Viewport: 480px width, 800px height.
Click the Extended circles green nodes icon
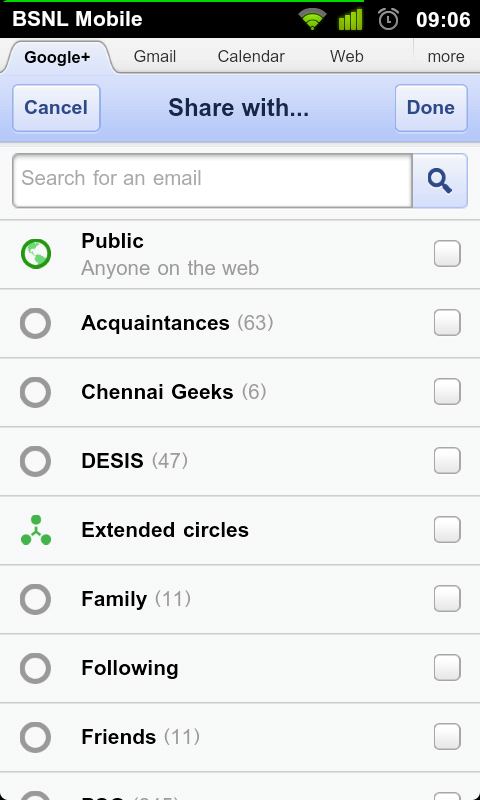pos(36,530)
